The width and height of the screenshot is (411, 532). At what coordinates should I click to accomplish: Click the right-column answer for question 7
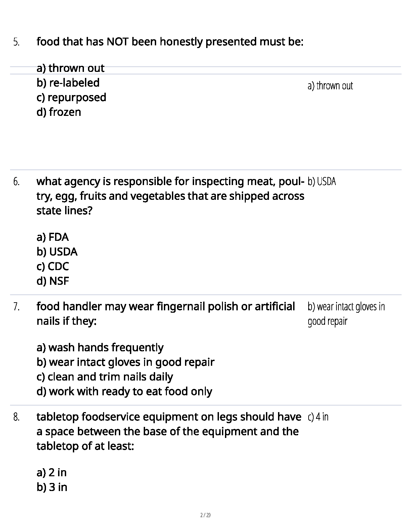(x=346, y=314)
